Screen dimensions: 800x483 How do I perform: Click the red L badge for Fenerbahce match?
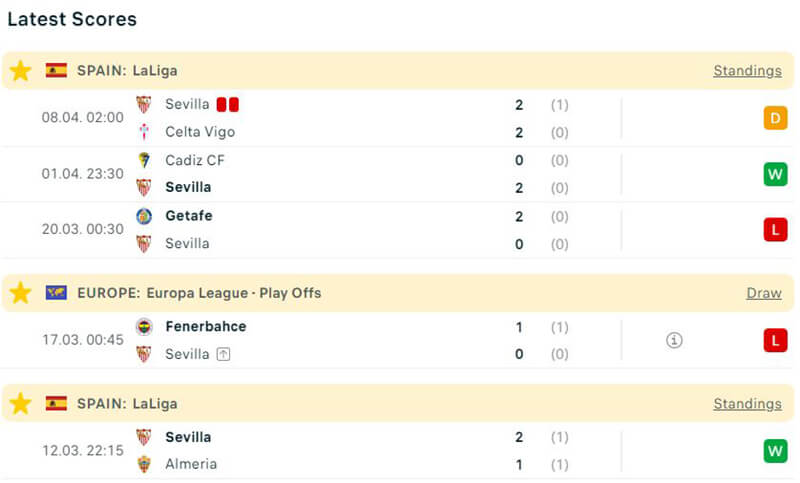click(775, 341)
